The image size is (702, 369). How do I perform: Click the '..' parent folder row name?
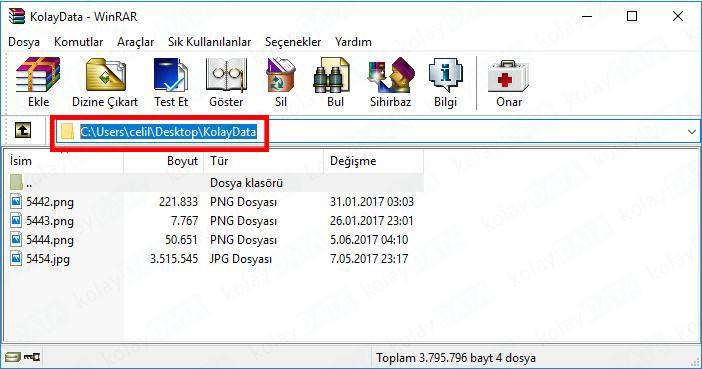click(x=29, y=183)
